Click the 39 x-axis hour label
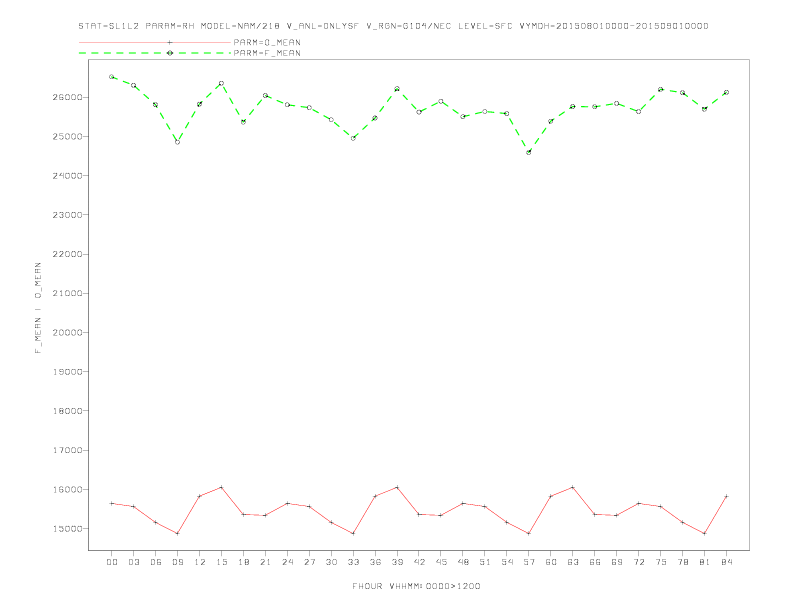Viewport: 792px width, 612px height. [x=397, y=562]
